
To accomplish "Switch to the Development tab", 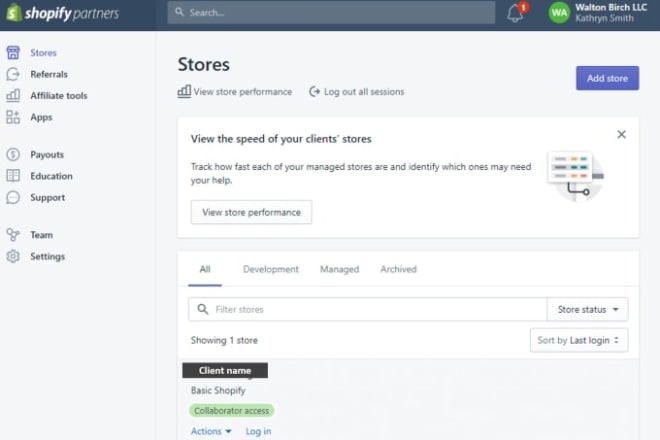I will 271,269.
